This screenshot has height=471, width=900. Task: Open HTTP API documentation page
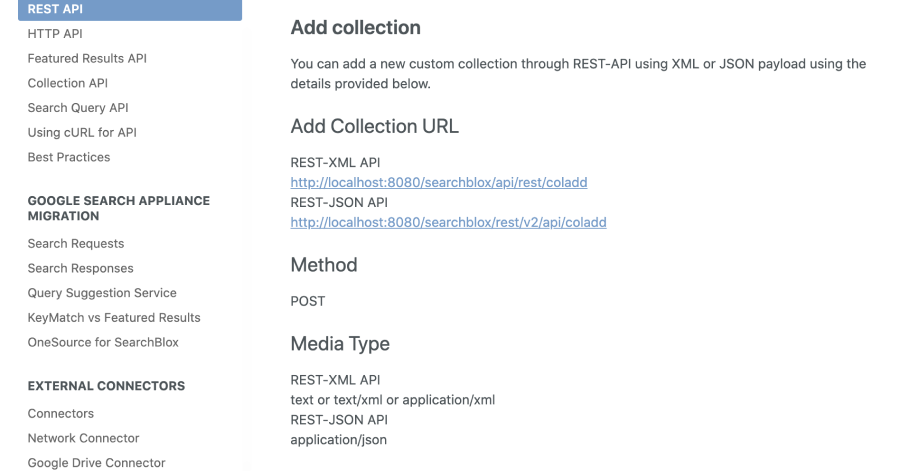click(x=55, y=34)
